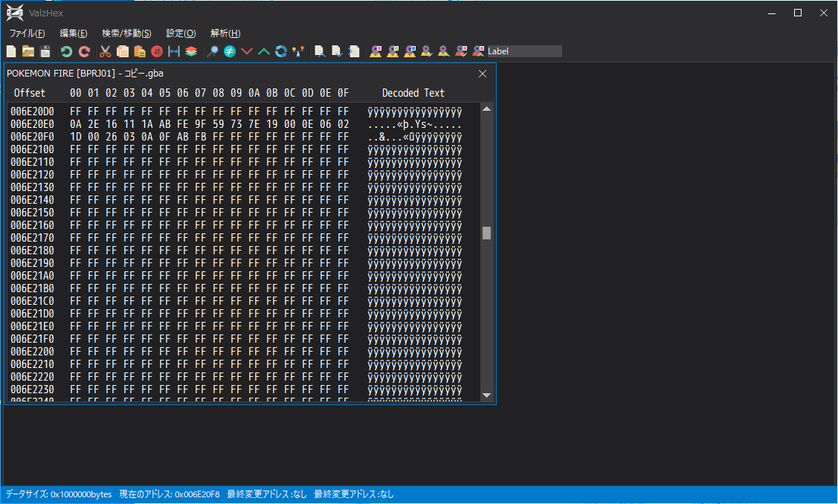Click the 0F column header
The image size is (838, 504).
tap(343, 93)
